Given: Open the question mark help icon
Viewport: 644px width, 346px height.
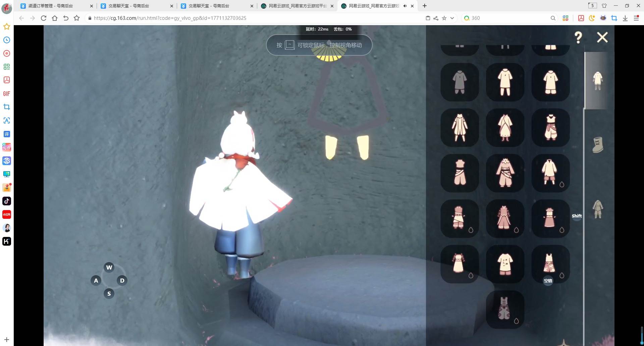Looking at the screenshot, I should click(578, 37).
